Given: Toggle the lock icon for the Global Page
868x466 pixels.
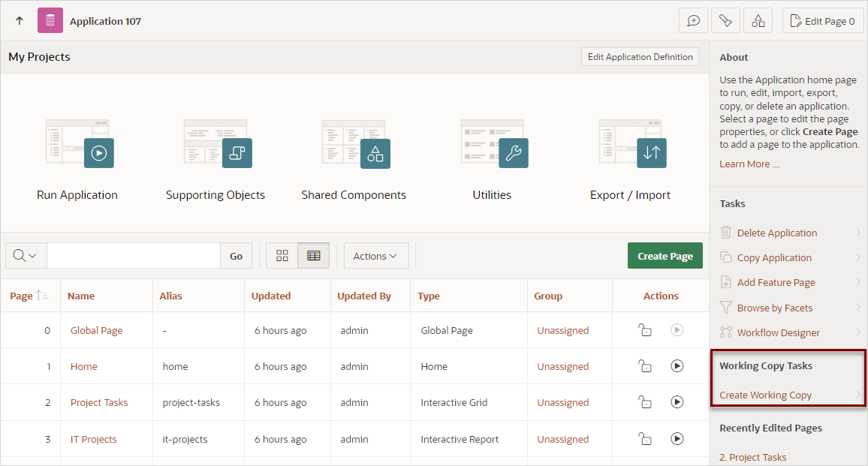Looking at the screenshot, I should point(645,329).
